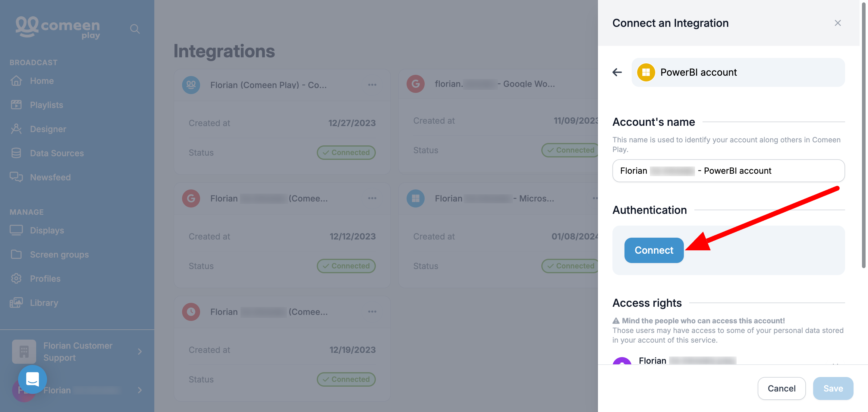Go back with the left arrow
Screen dimensions: 868x412
tap(617, 72)
